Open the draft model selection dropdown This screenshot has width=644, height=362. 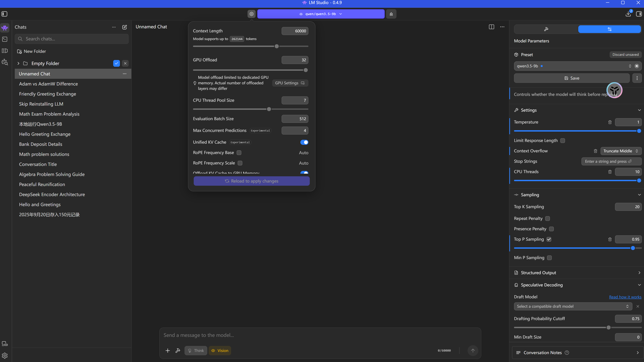coord(573,306)
